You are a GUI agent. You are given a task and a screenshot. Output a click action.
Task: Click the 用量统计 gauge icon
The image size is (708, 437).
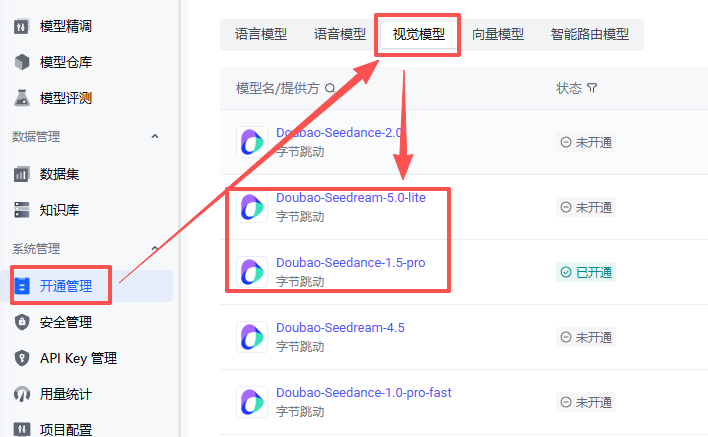click(22, 394)
